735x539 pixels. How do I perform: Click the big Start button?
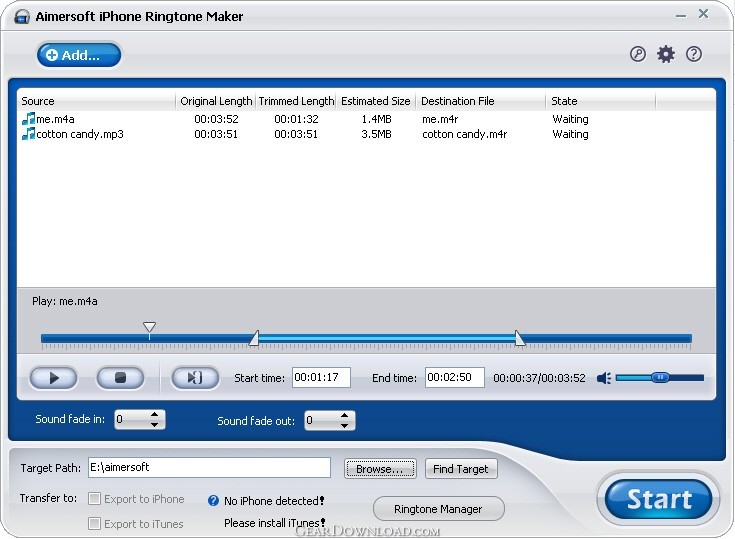[x=659, y=499]
